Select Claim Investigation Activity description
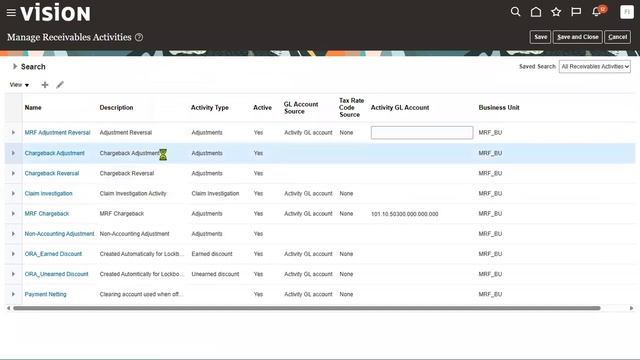 point(133,193)
